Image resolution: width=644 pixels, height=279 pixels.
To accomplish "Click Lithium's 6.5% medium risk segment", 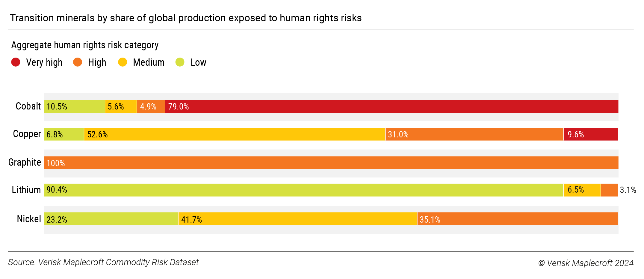I will click(x=582, y=190).
